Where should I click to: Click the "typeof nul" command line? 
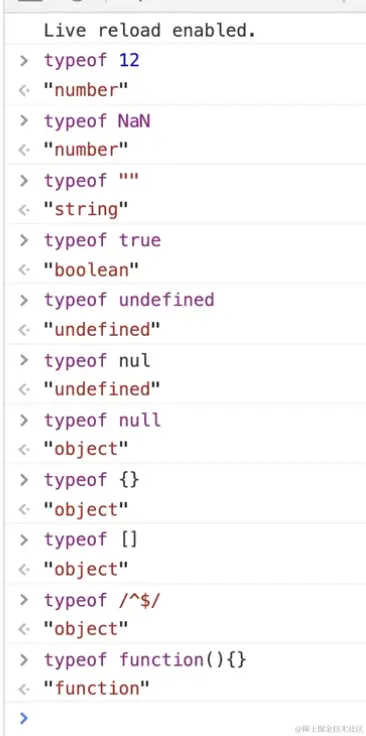[x=97, y=360]
